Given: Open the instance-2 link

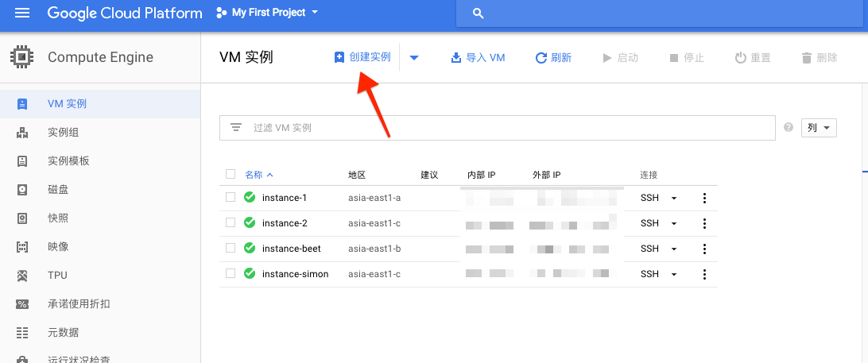Looking at the screenshot, I should pos(285,223).
